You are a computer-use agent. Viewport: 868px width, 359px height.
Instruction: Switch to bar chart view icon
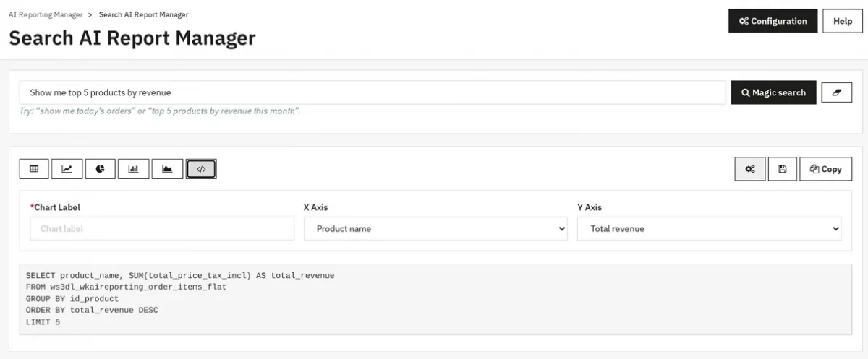(134, 169)
